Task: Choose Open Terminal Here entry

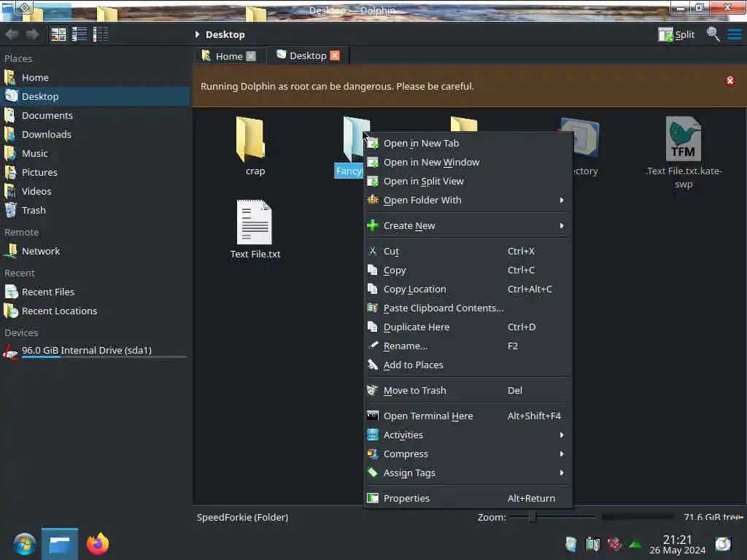Action: pos(468,416)
